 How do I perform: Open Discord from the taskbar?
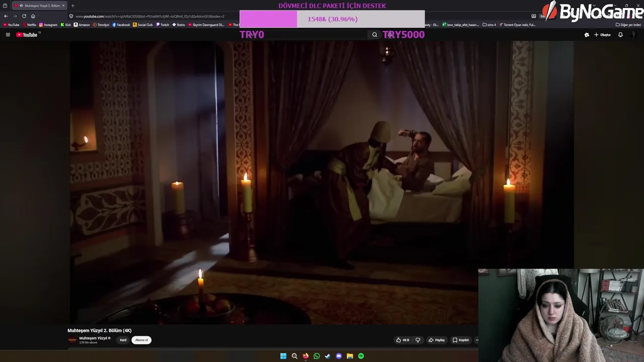click(339, 356)
